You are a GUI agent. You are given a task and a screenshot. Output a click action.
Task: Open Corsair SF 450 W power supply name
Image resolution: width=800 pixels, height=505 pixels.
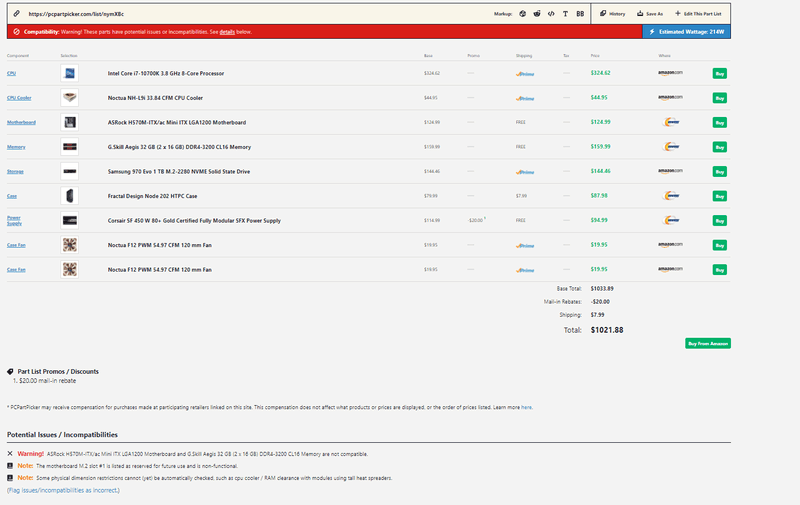tap(194, 220)
